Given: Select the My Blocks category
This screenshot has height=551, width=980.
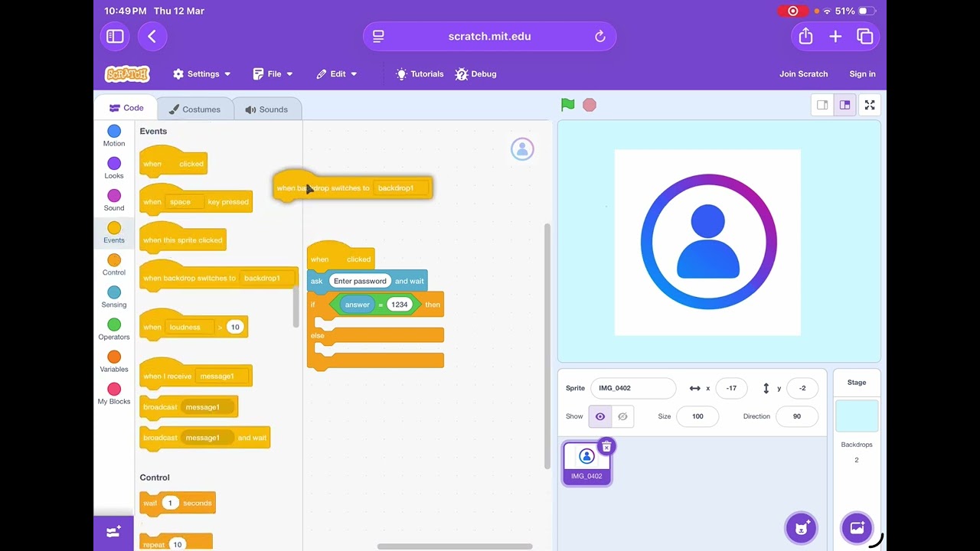Looking at the screenshot, I should click(x=114, y=393).
